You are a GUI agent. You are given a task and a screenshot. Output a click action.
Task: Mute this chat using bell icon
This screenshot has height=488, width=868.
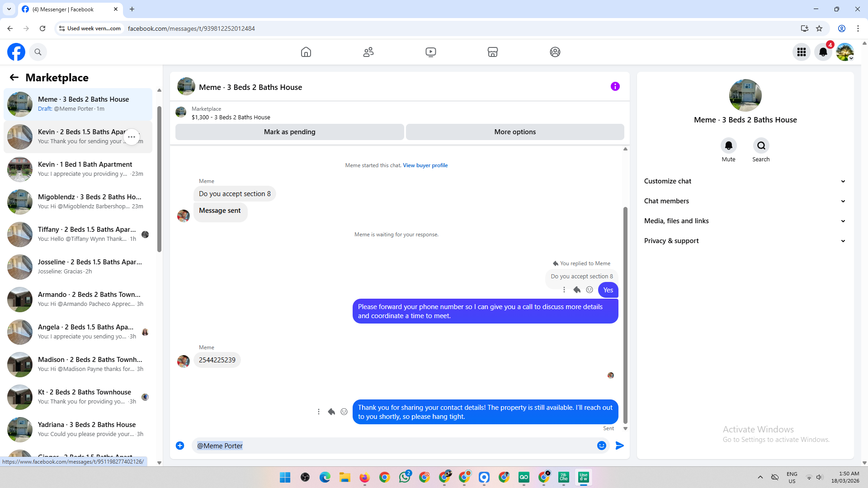tap(729, 145)
